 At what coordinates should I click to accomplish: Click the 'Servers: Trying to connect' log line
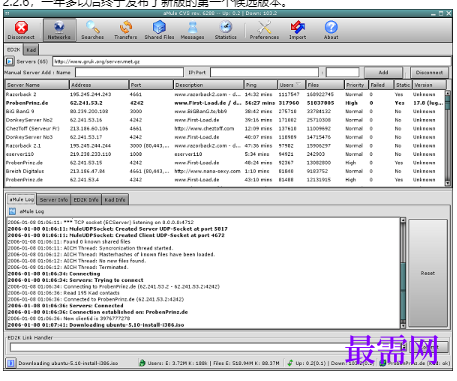(75, 280)
